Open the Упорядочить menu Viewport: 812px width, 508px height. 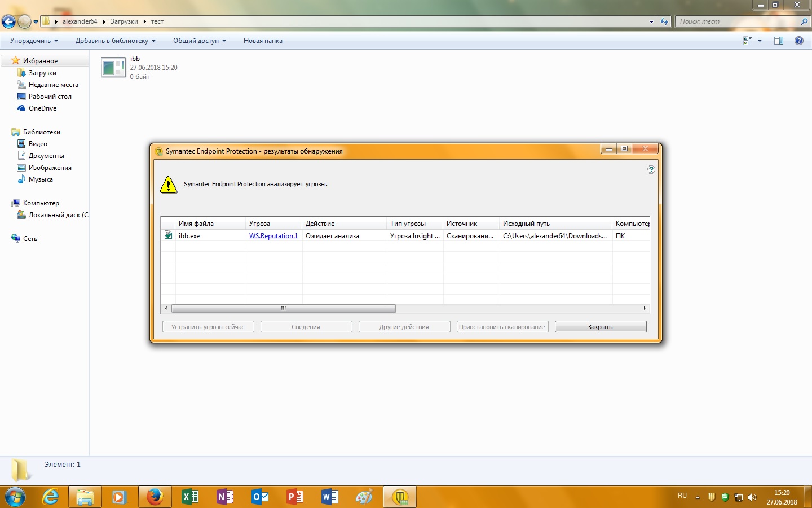34,41
